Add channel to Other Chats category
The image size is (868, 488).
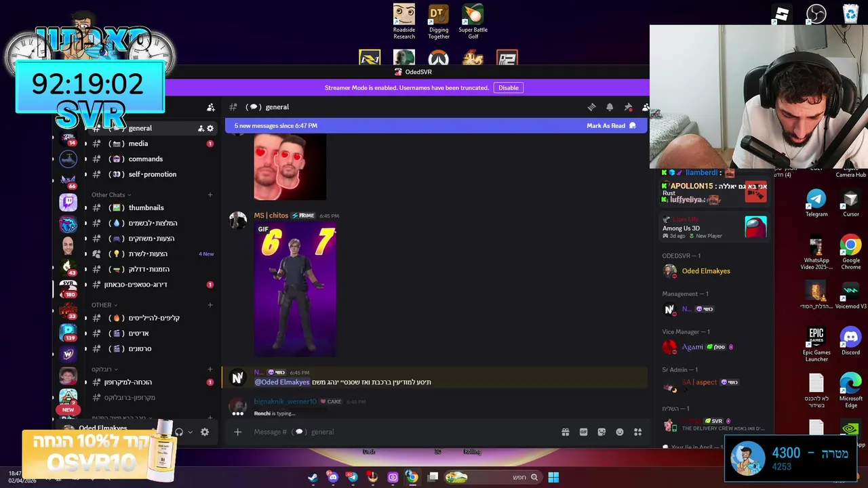tap(210, 195)
